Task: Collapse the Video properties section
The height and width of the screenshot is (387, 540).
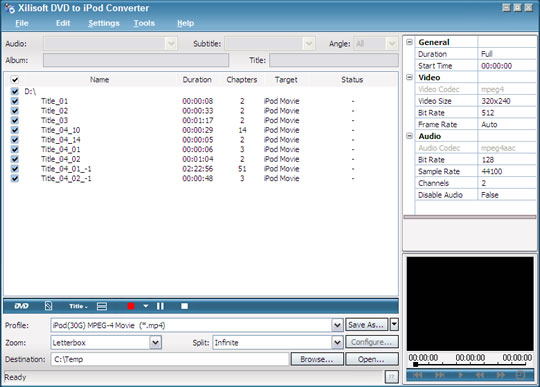Action: (x=409, y=77)
